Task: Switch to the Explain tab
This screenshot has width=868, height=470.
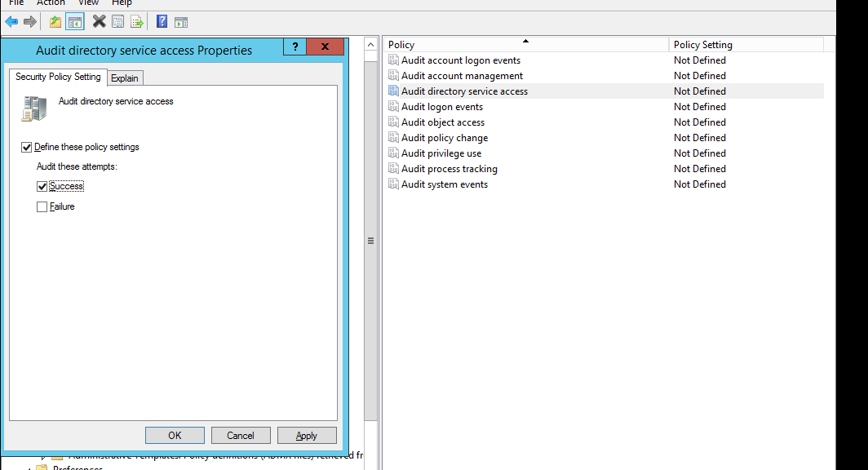Action: click(125, 78)
